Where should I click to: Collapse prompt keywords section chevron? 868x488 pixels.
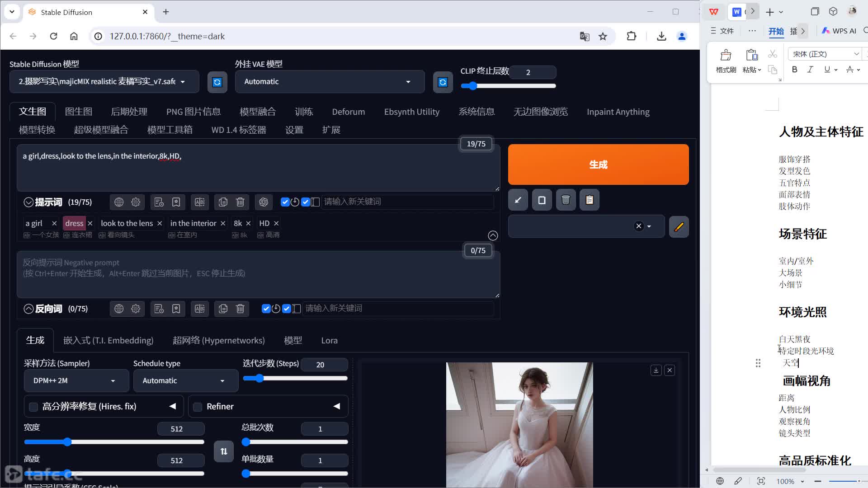[x=28, y=202]
